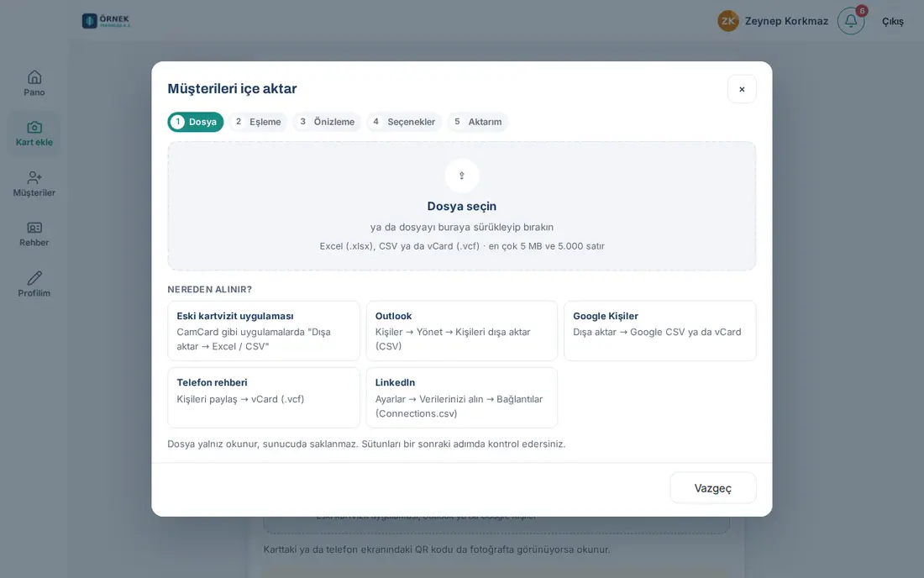The height and width of the screenshot is (578, 924).
Task: Click the QR kodu text behind the dialog
Action: [x=435, y=549]
